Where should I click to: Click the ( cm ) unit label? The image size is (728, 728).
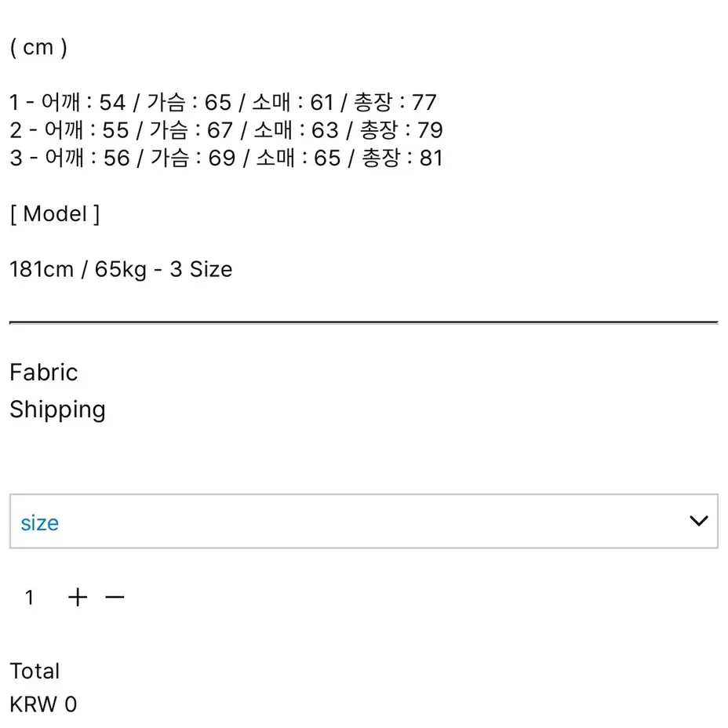pyautogui.click(x=39, y=47)
